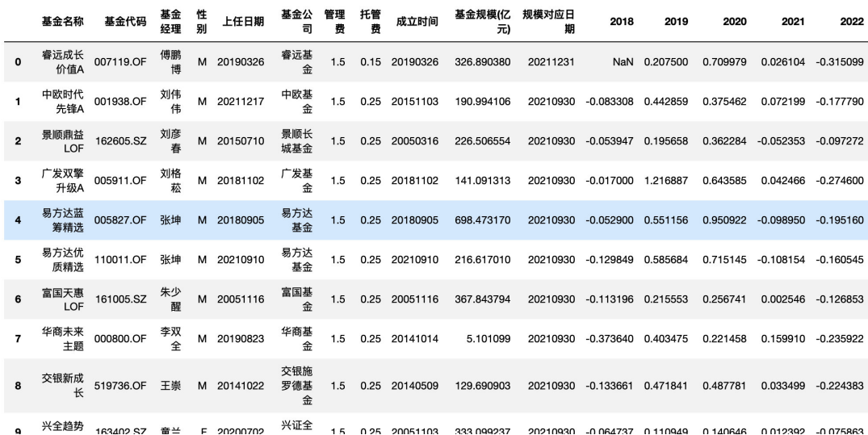Select fund name 交银新成长
The image size is (868, 435).
click(x=62, y=385)
